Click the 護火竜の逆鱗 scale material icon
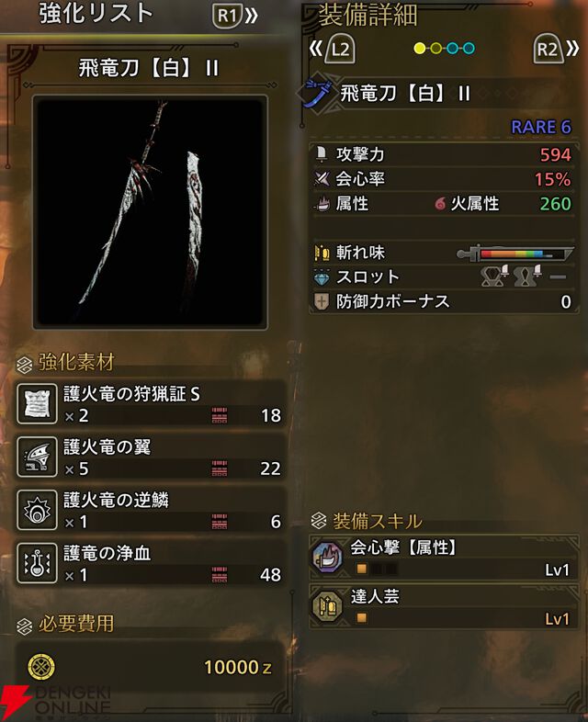Viewport: 588px width, 722px height. pyautogui.click(x=37, y=510)
